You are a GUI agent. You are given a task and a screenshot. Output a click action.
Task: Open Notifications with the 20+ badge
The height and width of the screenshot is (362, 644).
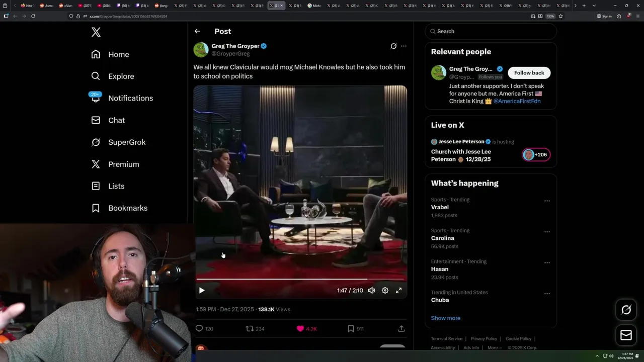(x=122, y=98)
